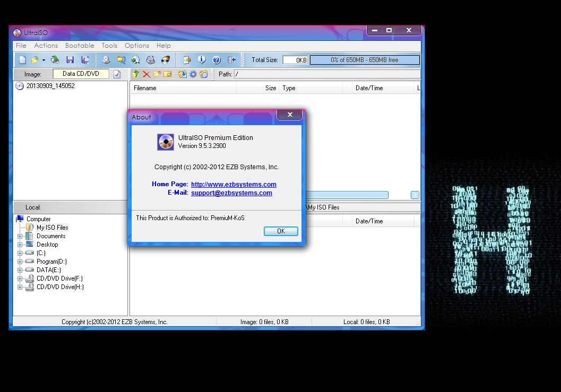Click the Data CD/DVD image type button
This screenshot has height=392, width=561.
tap(81, 74)
